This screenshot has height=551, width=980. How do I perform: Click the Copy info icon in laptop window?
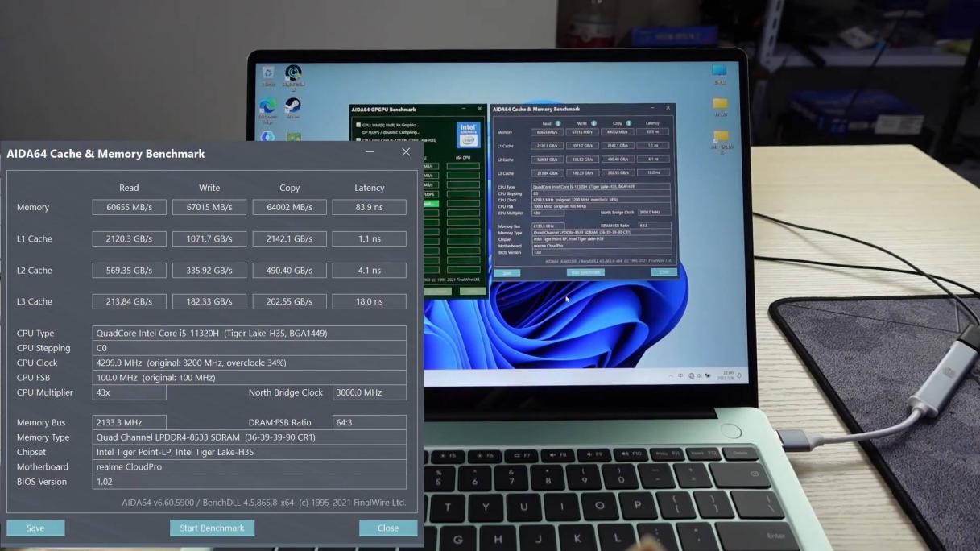point(629,123)
